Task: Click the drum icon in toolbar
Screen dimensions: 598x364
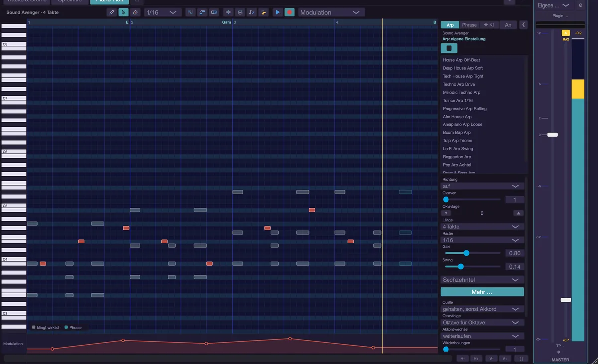Action: [x=240, y=12]
